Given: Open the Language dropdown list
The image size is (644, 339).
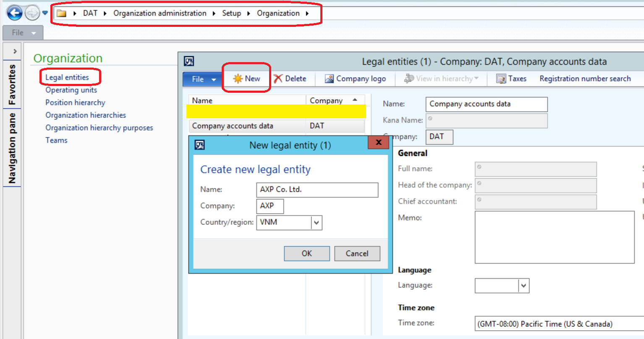Looking at the screenshot, I should pyautogui.click(x=523, y=286).
